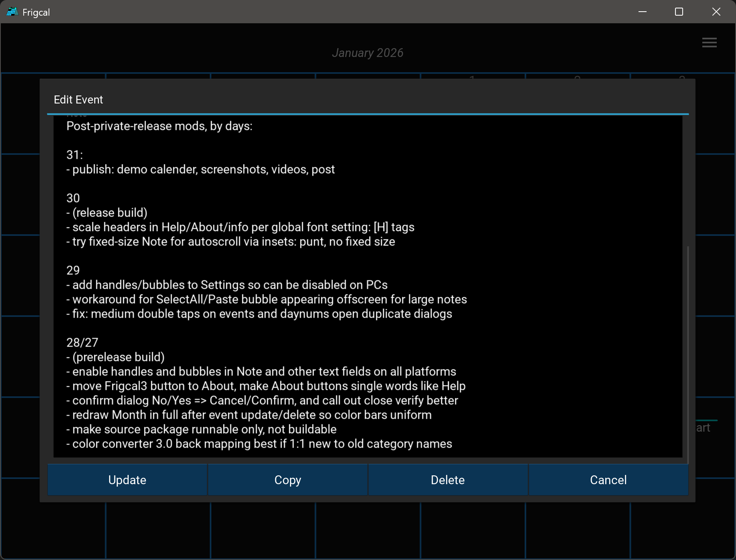Place cursor on the "29" day heading
This screenshot has width=736, height=560.
[x=73, y=270]
